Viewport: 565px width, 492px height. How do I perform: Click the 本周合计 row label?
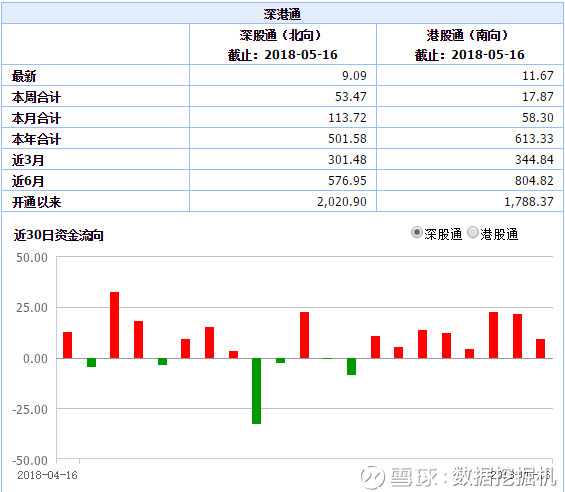pos(36,97)
